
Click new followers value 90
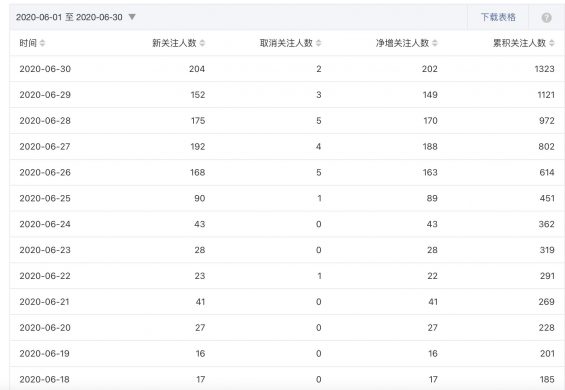coord(200,198)
